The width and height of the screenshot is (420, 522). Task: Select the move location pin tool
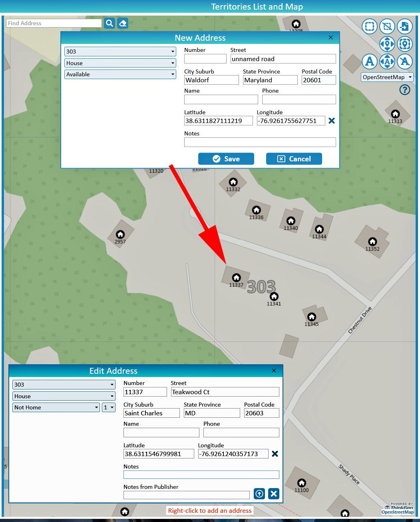[x=387, y=44]
